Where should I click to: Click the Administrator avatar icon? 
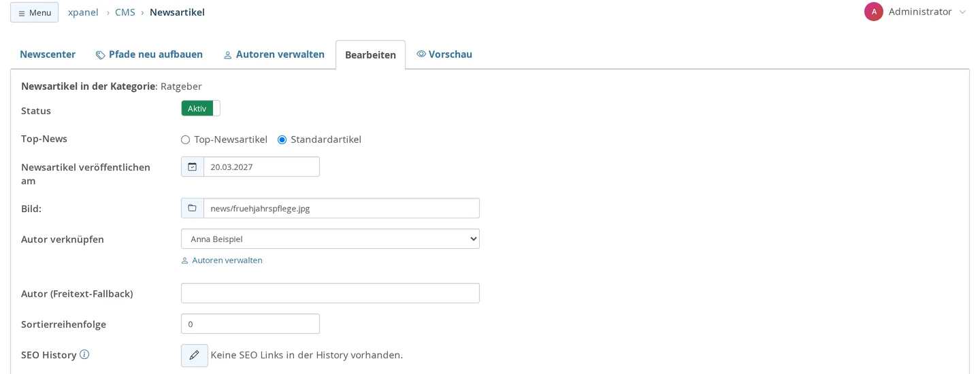[874, 12]
